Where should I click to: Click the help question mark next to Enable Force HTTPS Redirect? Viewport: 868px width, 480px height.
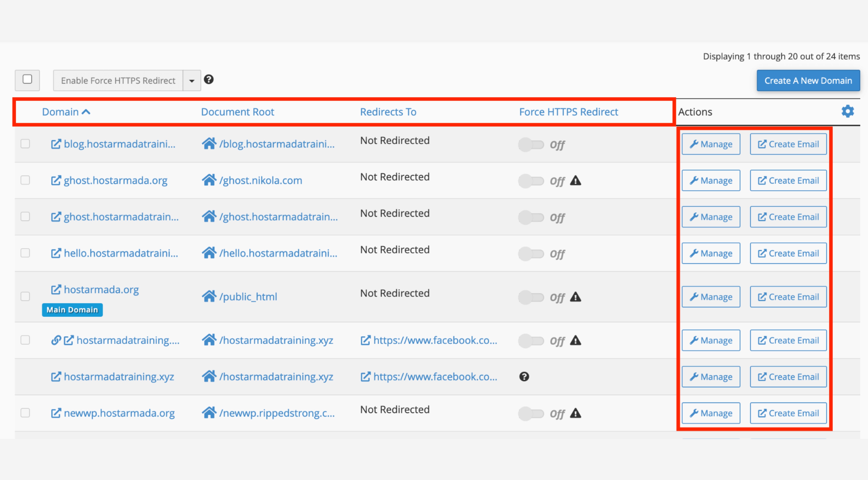[209, 79]
